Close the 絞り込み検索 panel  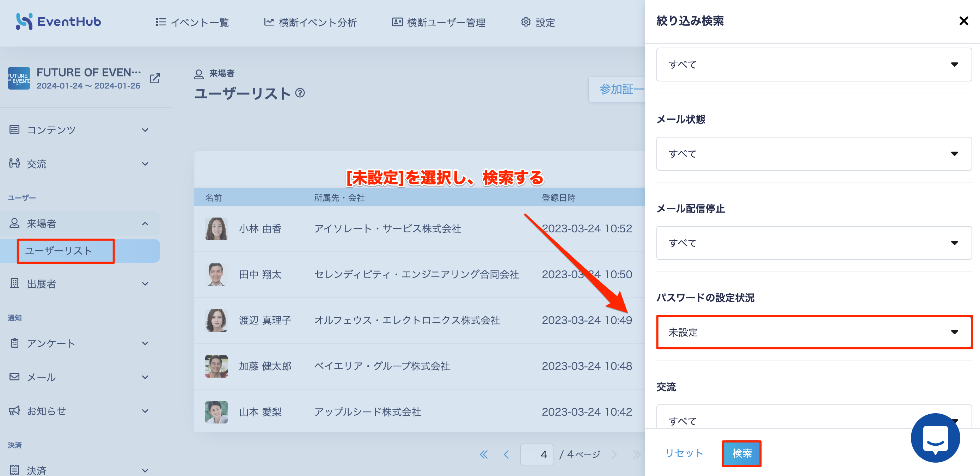(x=963, y=21)
